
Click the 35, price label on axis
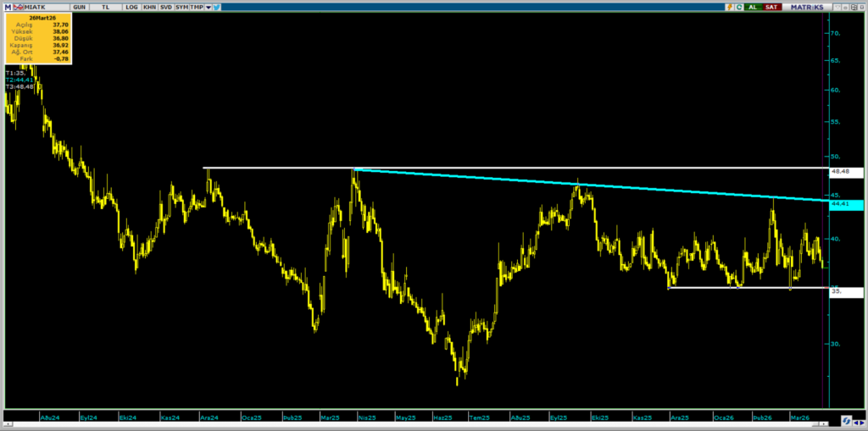[x=847, y=292]
